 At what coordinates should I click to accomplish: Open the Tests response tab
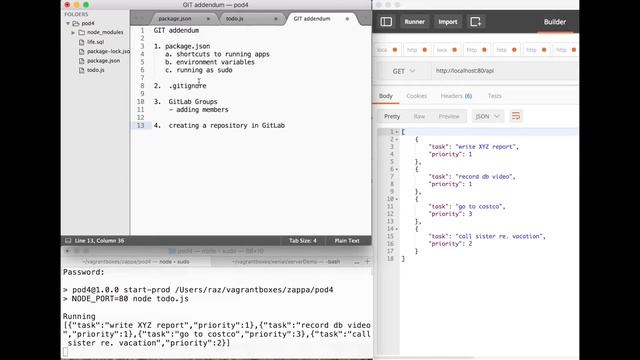[494, 96]
